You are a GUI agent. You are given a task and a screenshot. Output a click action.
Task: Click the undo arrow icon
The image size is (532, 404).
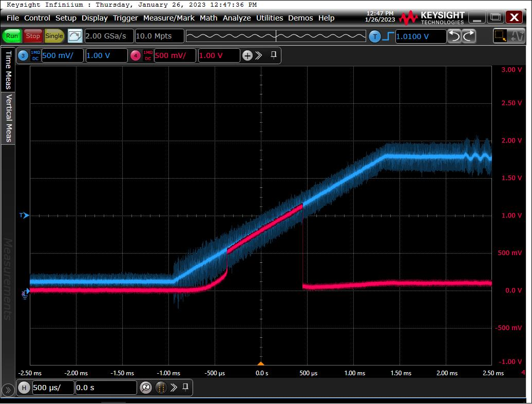pyautogui.click(x=454, y=36)
